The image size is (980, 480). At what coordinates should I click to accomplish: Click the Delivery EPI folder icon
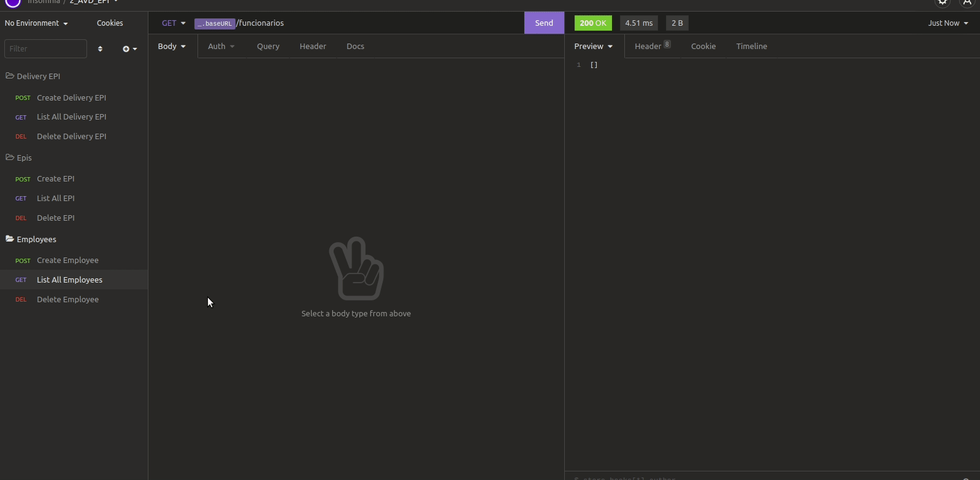[10, 76]
